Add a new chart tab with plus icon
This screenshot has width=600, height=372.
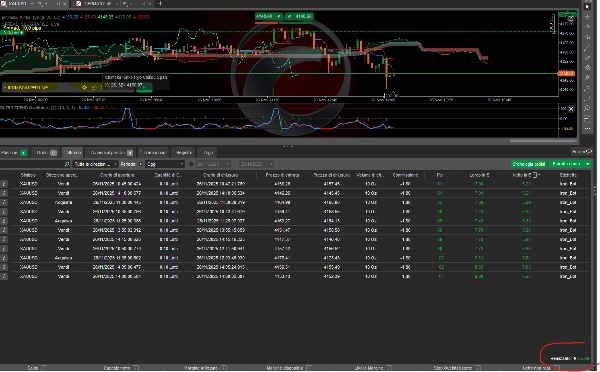coord(160,3)
